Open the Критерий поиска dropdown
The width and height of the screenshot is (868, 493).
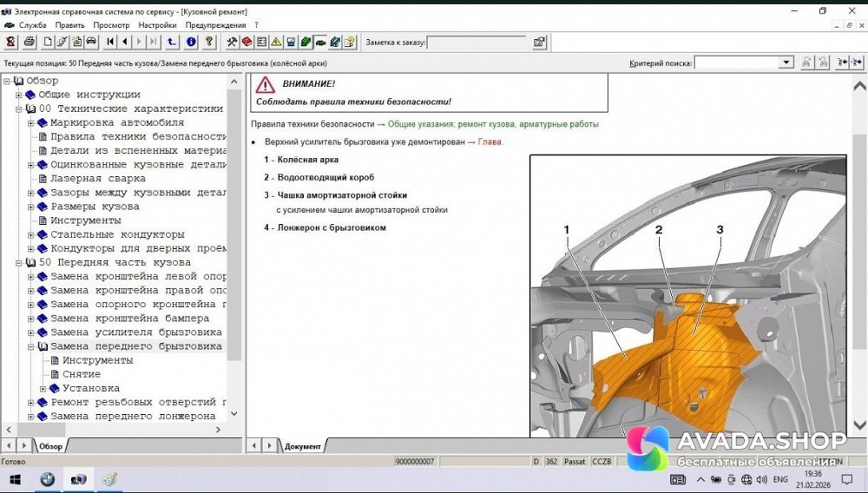click(786, 62)
